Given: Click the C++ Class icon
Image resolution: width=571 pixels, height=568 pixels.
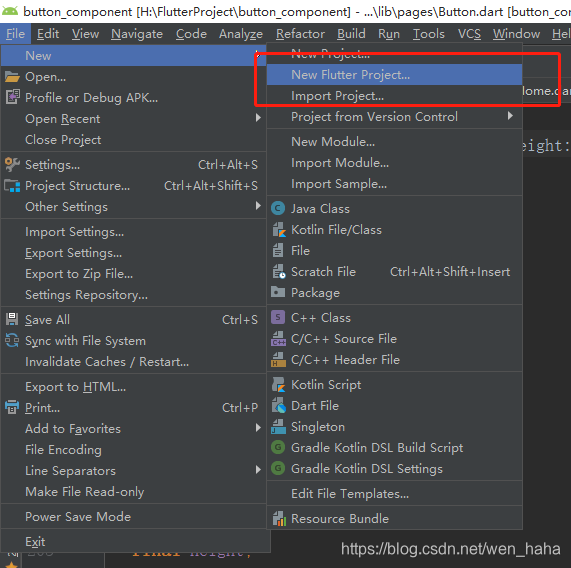Looking at the screenshot, I should (x=278, y=317).
